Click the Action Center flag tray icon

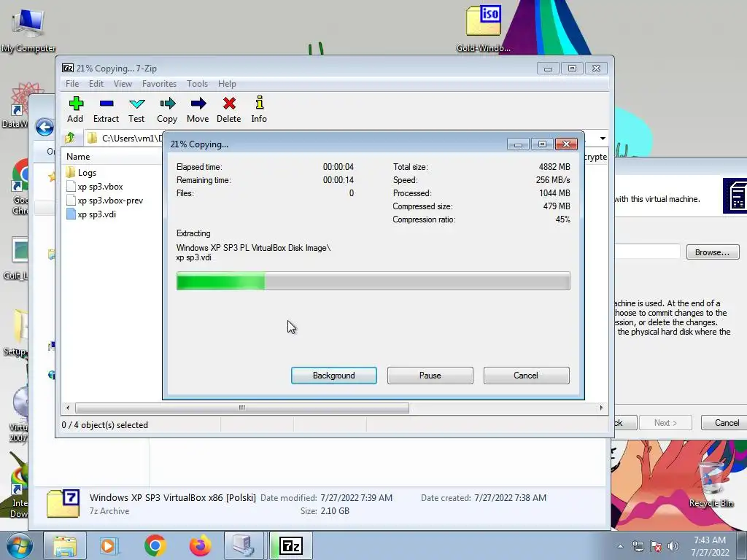[x=656, y=546]
